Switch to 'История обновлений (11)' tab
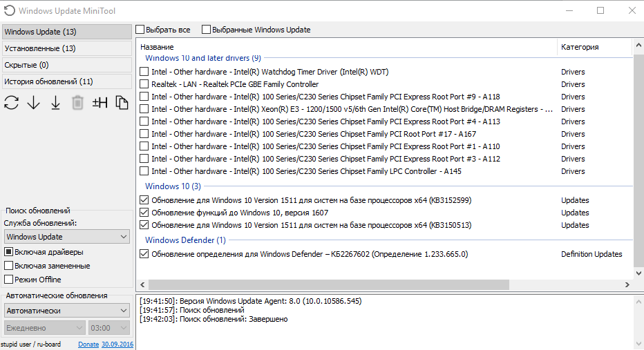 tap(66, 81)
